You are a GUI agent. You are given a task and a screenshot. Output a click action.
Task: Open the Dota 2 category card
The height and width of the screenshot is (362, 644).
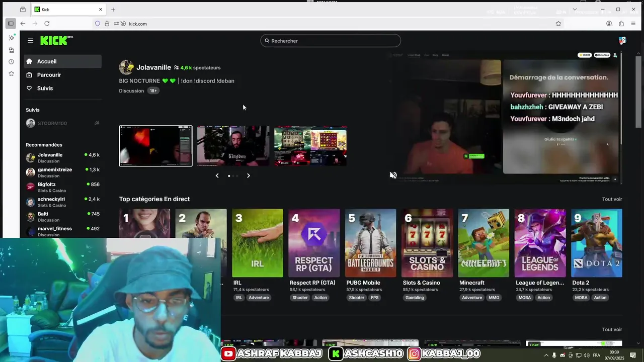click(597, 243)
